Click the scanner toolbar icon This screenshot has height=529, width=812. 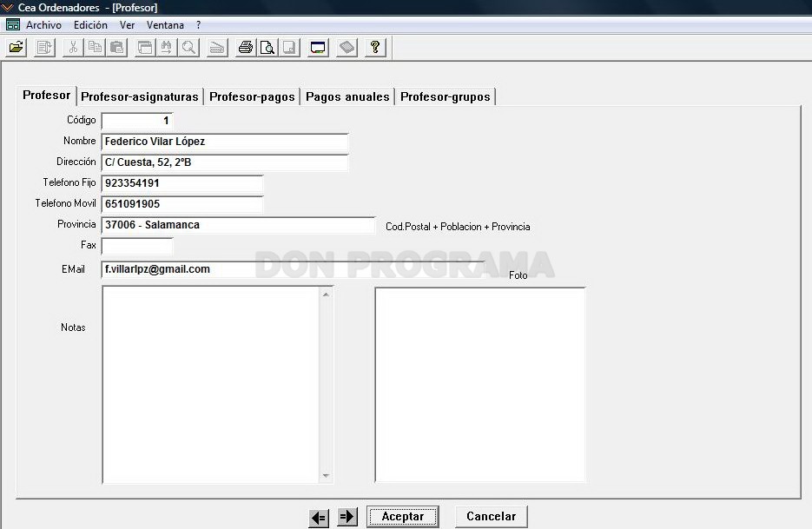[x=217, y=48]
